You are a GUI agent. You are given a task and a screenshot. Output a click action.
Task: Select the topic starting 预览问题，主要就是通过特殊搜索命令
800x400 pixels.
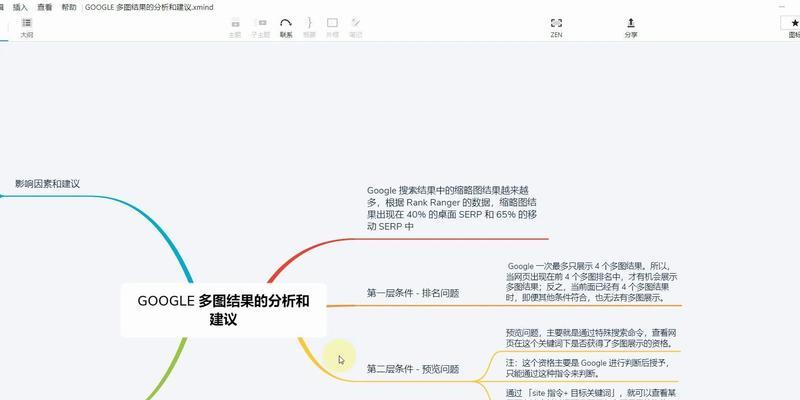coord(591,338)
